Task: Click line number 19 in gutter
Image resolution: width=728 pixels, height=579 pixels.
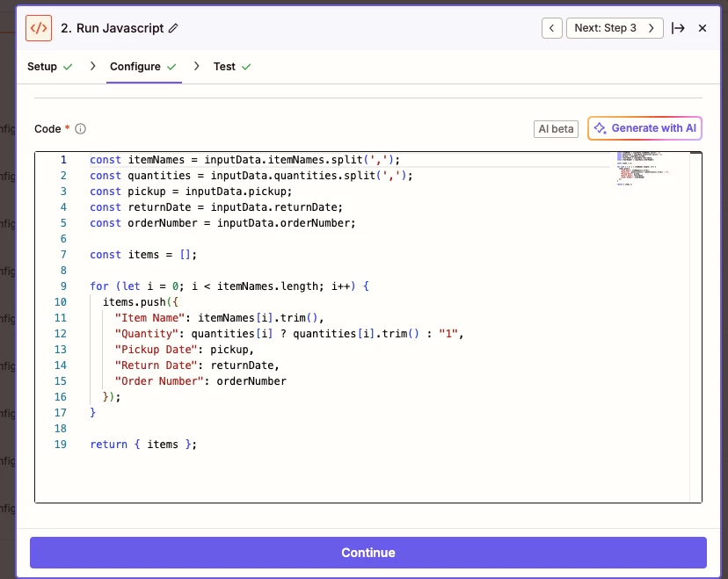Action: tap(61, 444)
